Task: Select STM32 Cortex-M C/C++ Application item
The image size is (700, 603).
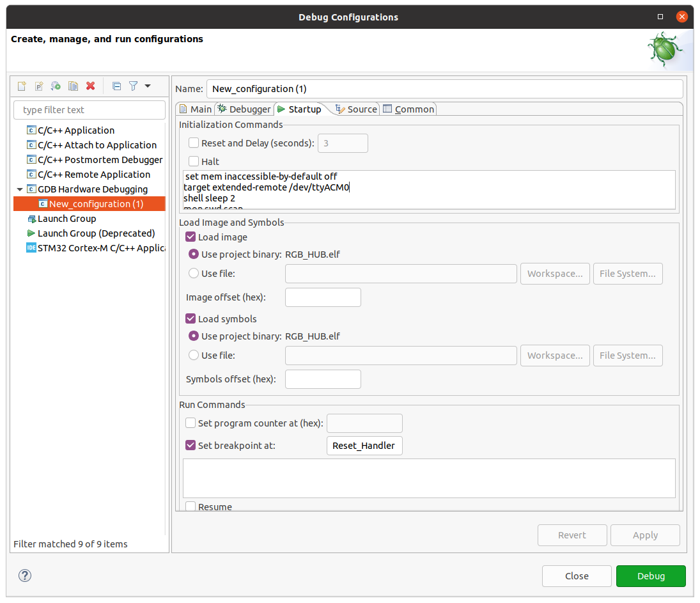Action: (x=96, y=248)
